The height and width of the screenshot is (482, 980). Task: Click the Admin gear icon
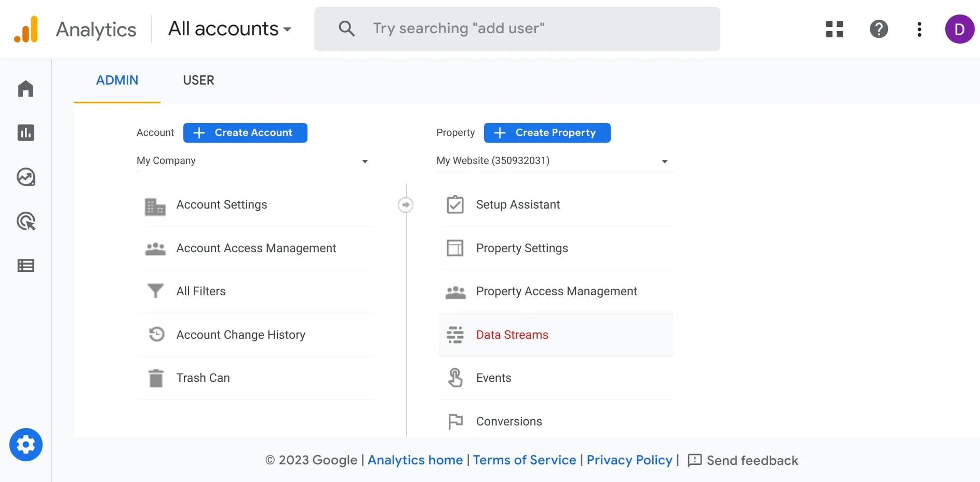point(25,445)
